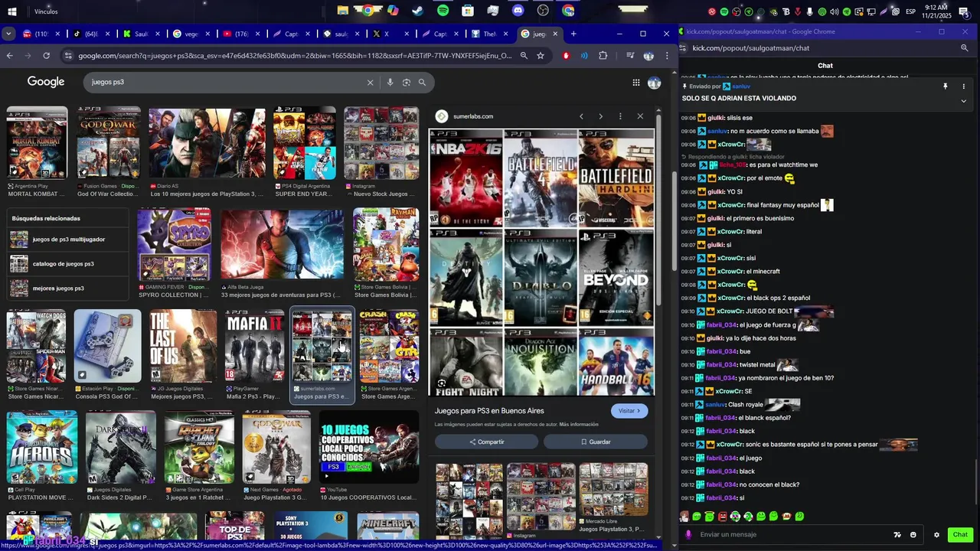Send message with green Chat button
The height and width of the screenshot is (551, 980).
[960, 535]
